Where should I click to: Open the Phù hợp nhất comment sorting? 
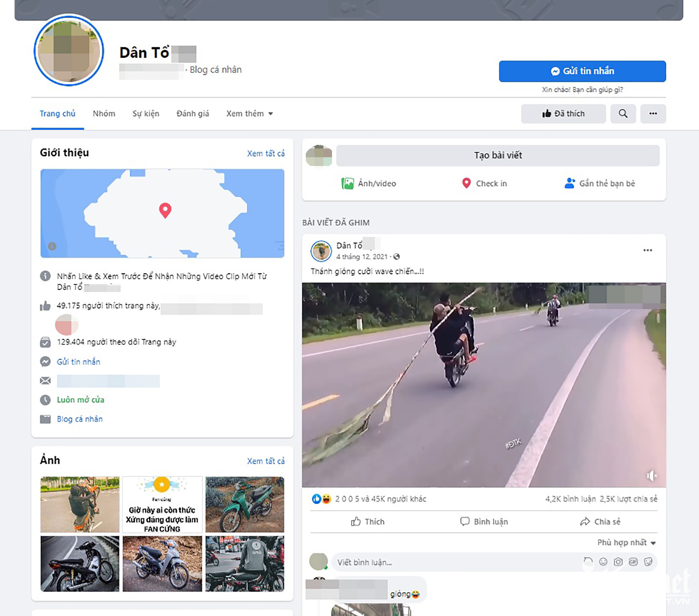click(626, 543)
